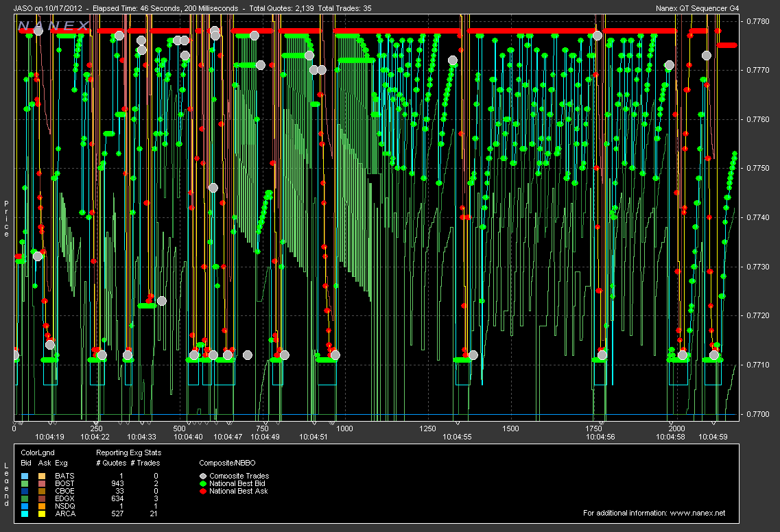Select the CBOE ask color swatch
780x532 pixels.
point(43,492)
